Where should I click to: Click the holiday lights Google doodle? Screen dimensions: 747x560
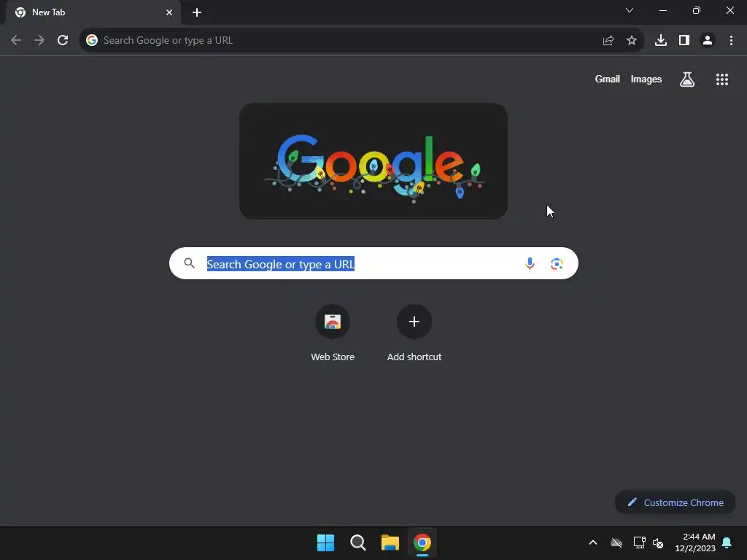click(x=373, y=161)
